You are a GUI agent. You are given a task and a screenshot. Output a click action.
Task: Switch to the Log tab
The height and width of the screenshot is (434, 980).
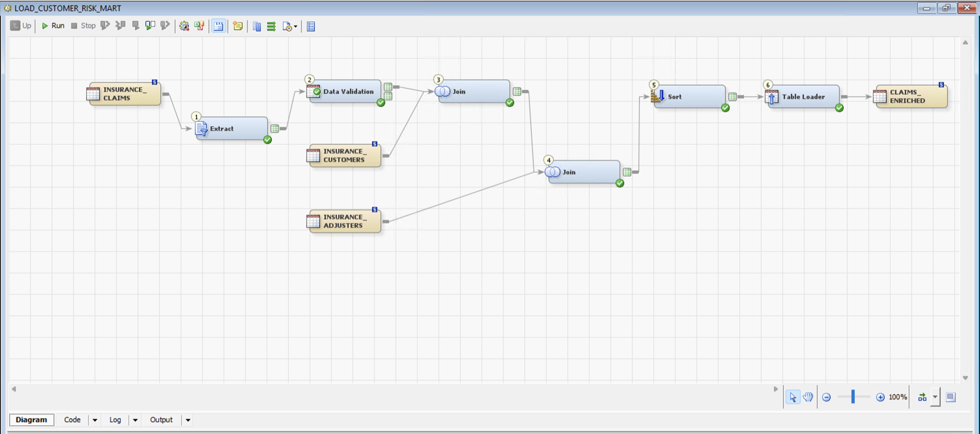(x=115, y=420)
